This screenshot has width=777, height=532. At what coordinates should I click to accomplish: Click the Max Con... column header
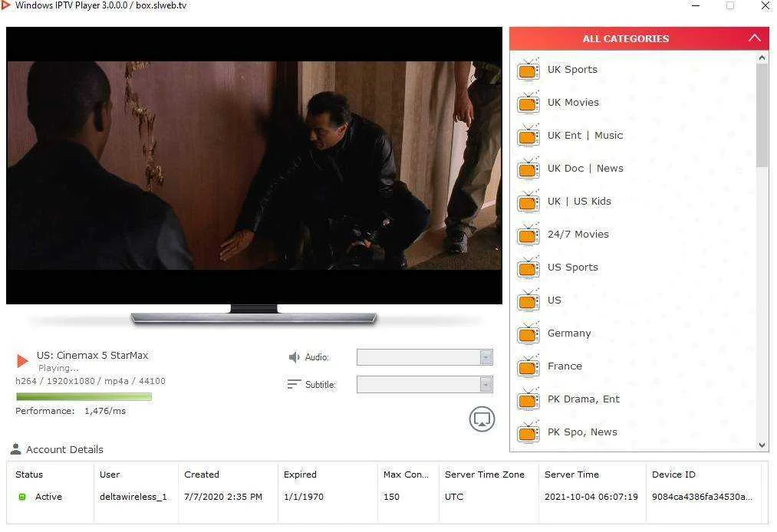click(406, 475)
